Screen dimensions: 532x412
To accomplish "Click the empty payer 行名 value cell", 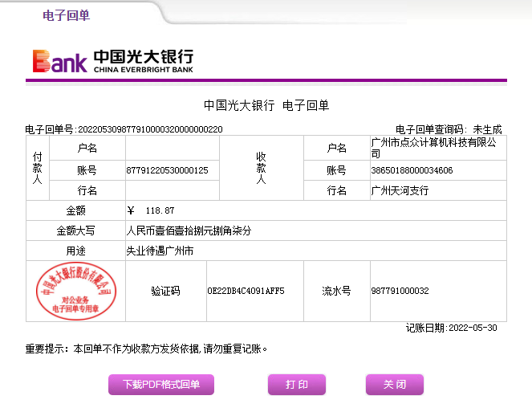I will coord(173,190).
